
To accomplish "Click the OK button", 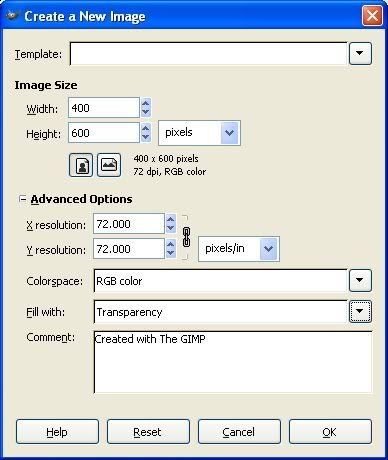I will [330, 432].
